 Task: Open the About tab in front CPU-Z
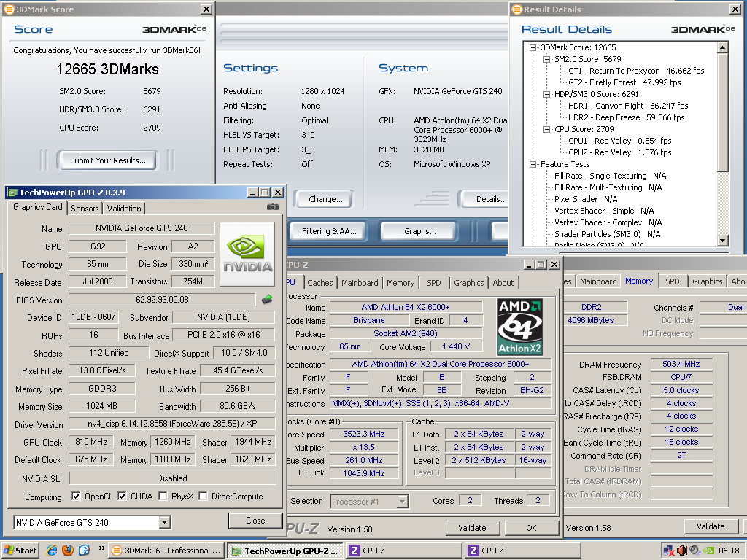(x=503, y=283)
